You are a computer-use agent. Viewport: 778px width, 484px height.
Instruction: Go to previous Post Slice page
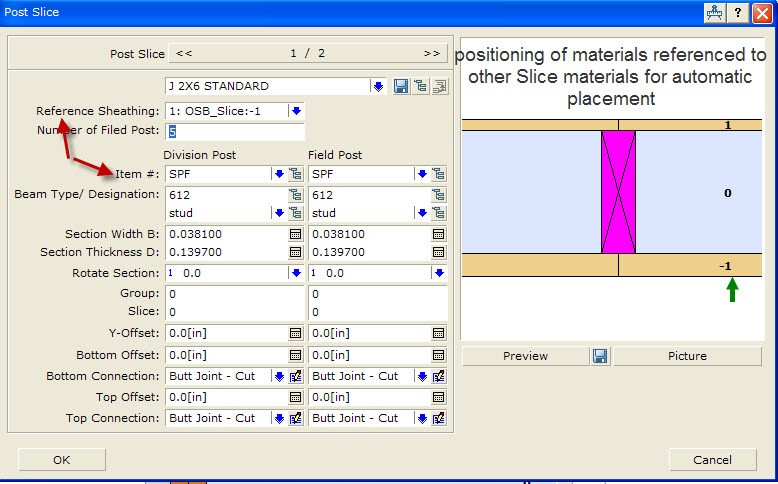tap(184, 53)
